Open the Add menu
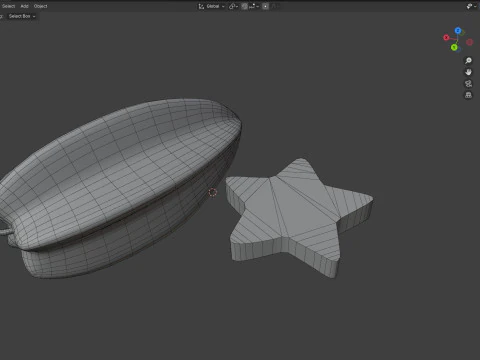 pyautogui.click(x=24, y=6)
